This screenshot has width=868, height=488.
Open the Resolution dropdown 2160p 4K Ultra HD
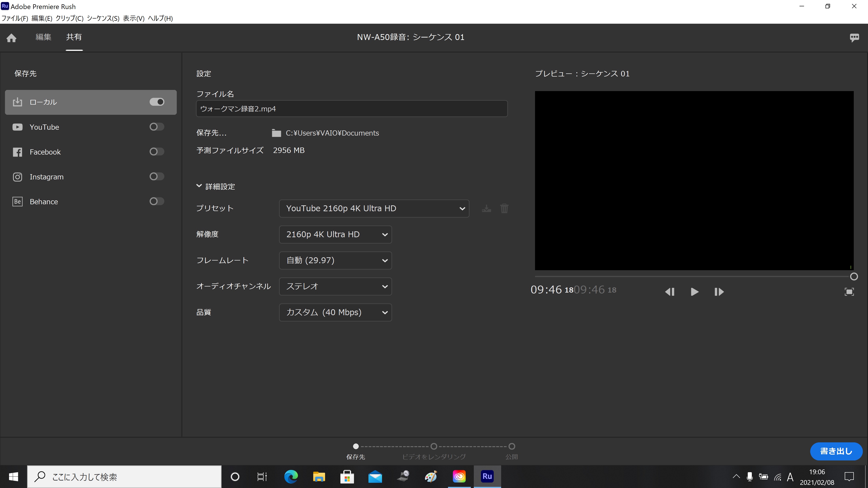tap(335, 235)
